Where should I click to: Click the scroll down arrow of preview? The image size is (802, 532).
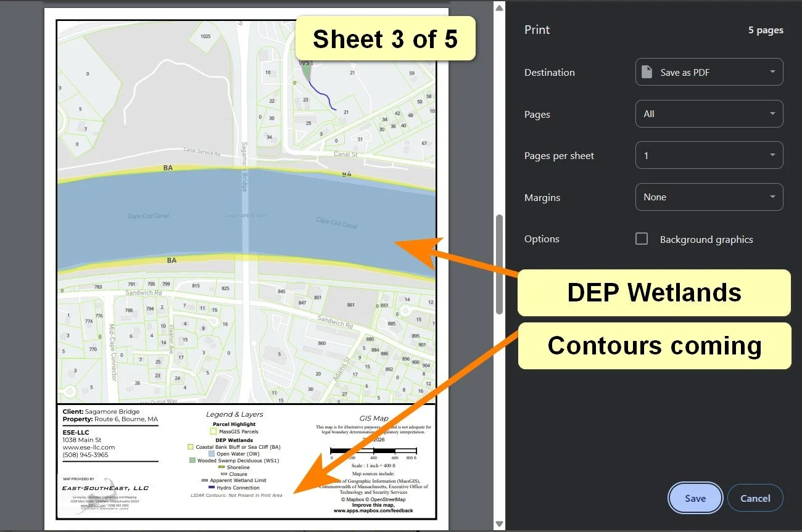(x=500, y=525)
